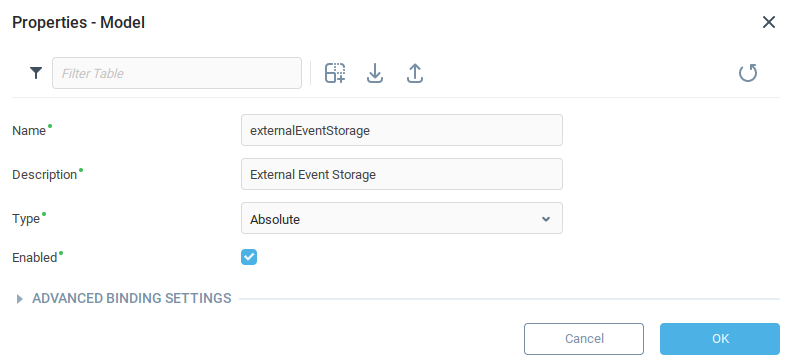This screenshot has width=787, height=363.
Task: Open the Type dropdown showing Absolute
Action: 402,218
